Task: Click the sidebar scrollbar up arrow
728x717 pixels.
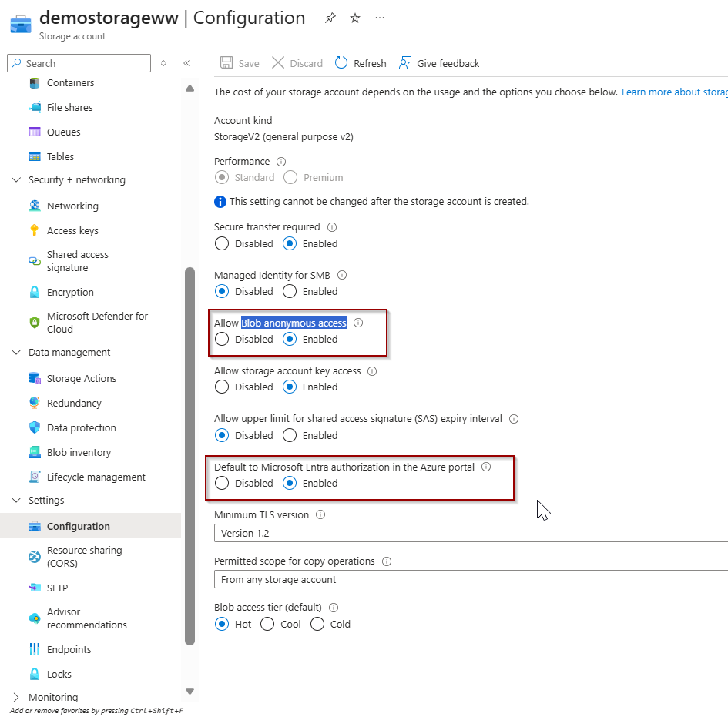Action: [190, 88]
